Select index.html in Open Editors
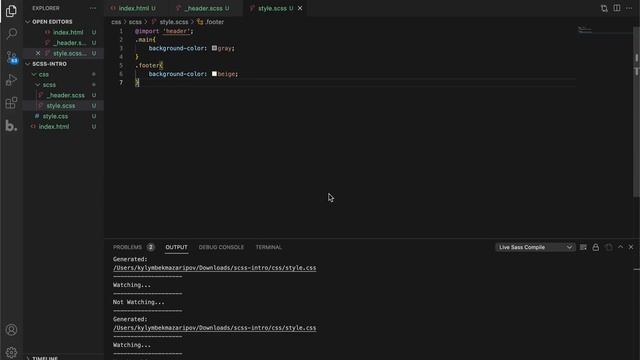Viewport: 640px width, 360px height. click(63, 32)
